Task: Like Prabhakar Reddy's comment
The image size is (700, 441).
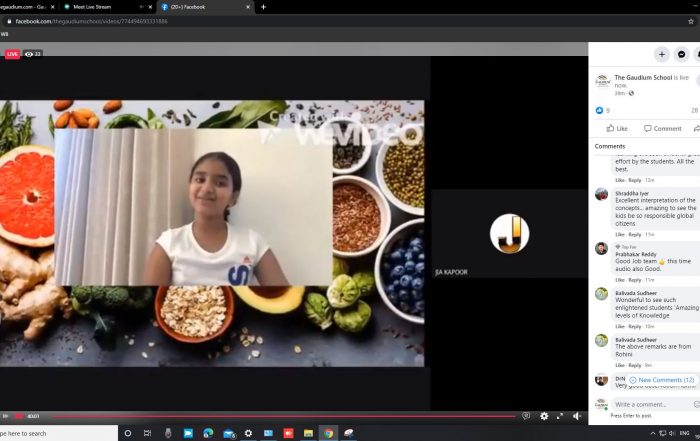Action: [620, 280]
